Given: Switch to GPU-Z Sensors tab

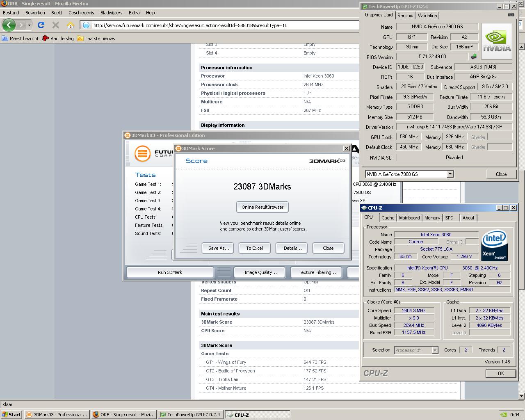Looking at the screenshot, I should coord(405,16).
